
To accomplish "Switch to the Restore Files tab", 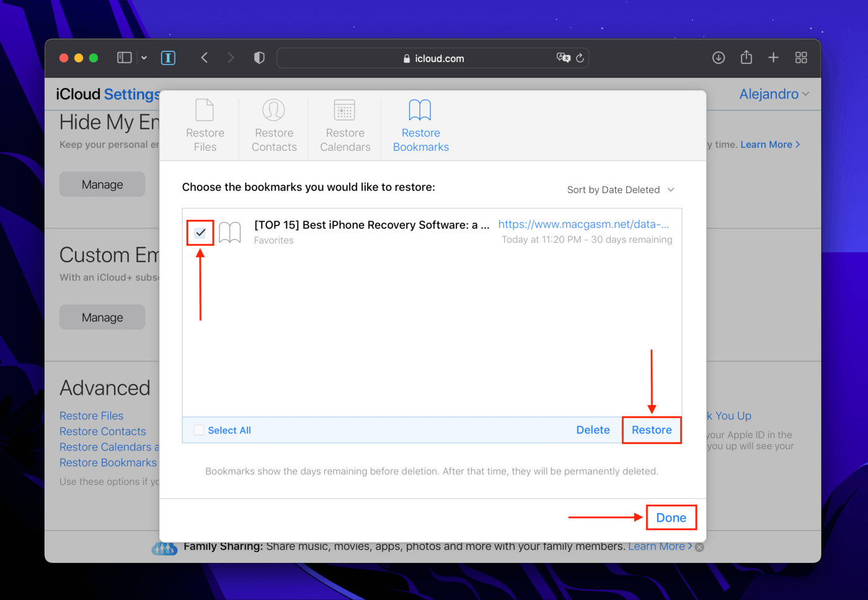I will (205, 126).
